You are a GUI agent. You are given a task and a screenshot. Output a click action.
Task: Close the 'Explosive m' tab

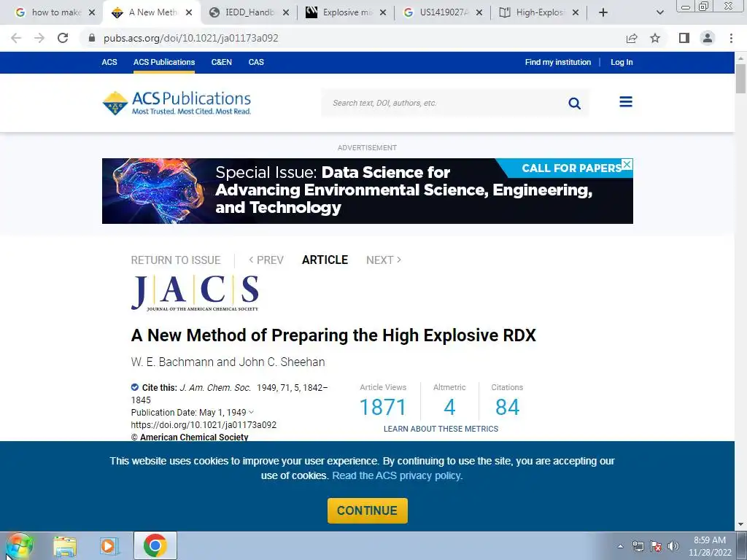(383, 12)
